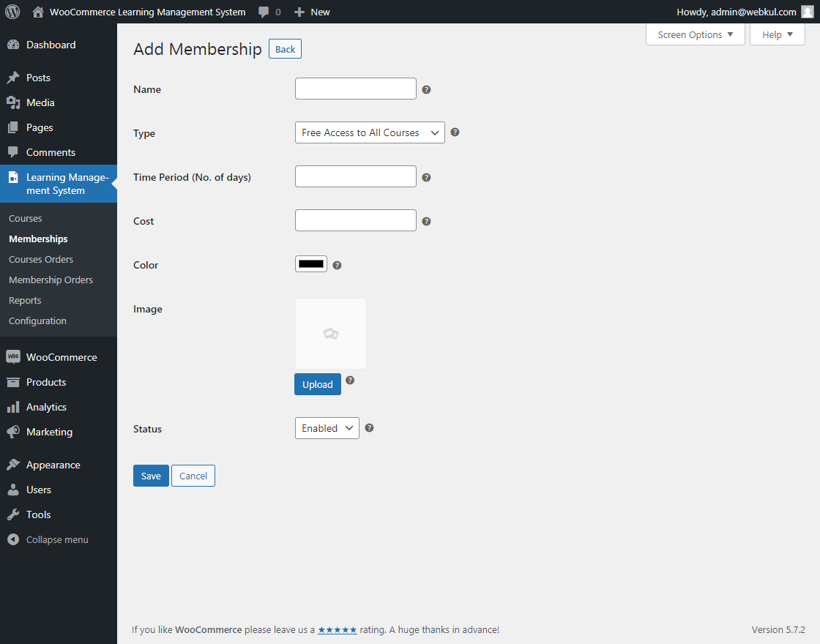
Task: Open Reports submenu item
Action: [25, 300]
